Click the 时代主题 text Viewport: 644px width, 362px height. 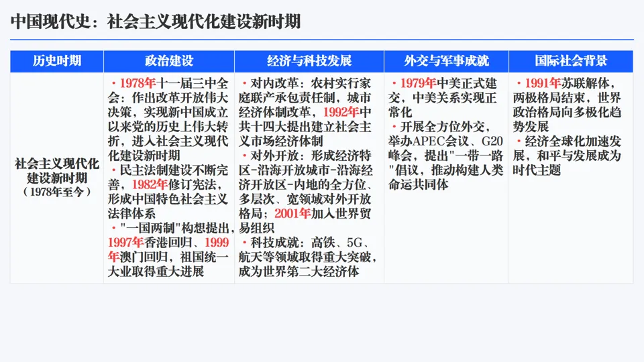point(537,170)
